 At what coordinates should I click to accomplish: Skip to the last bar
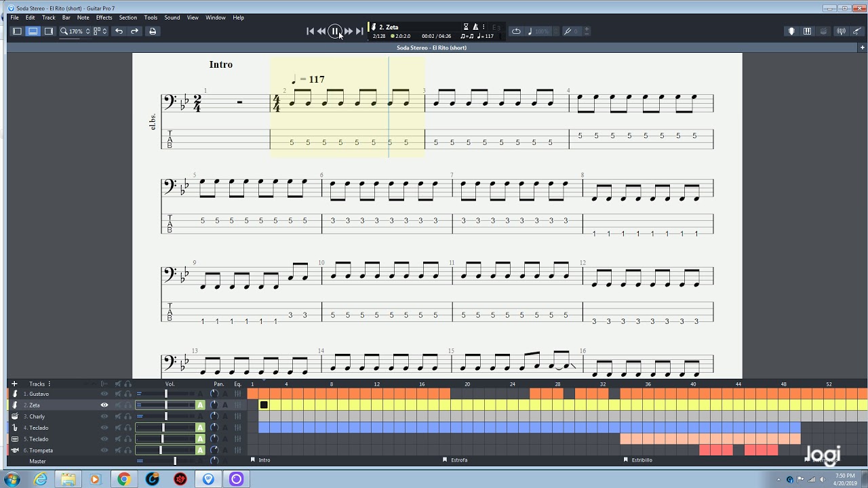point(359,31)
